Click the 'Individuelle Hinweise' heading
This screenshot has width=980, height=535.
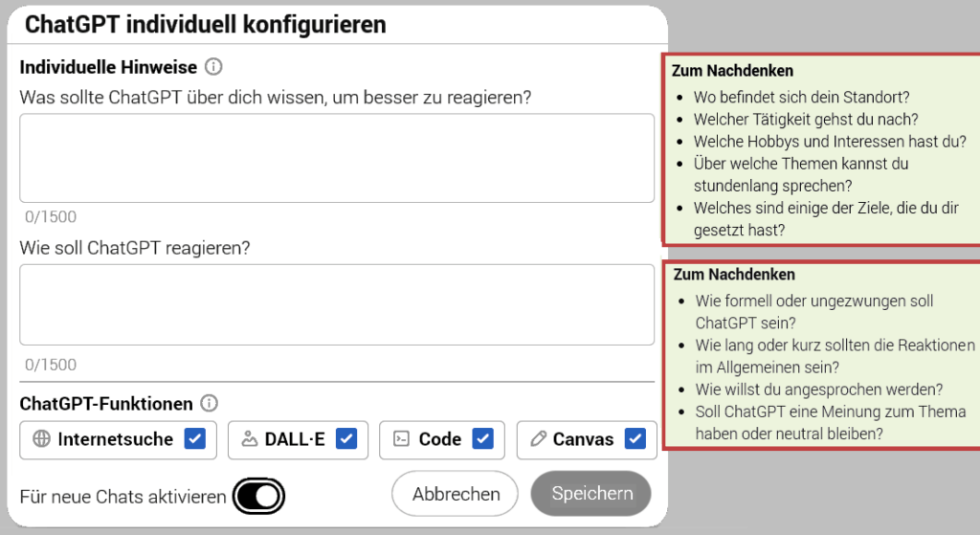click(108, 67)
